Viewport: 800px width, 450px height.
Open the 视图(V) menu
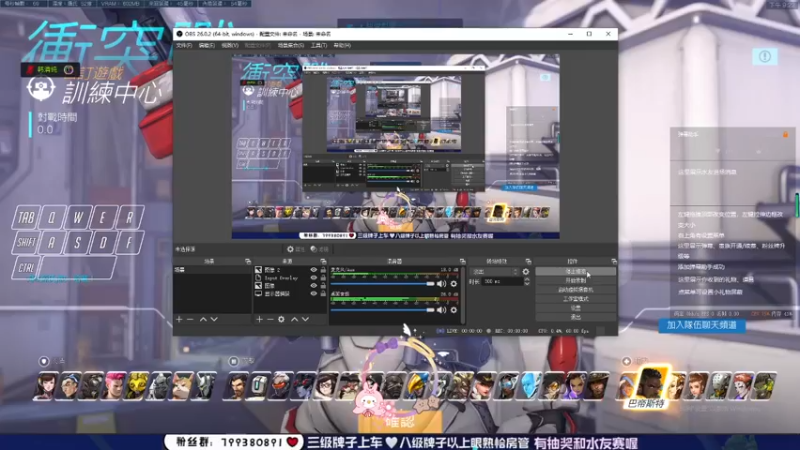[230, 45]
